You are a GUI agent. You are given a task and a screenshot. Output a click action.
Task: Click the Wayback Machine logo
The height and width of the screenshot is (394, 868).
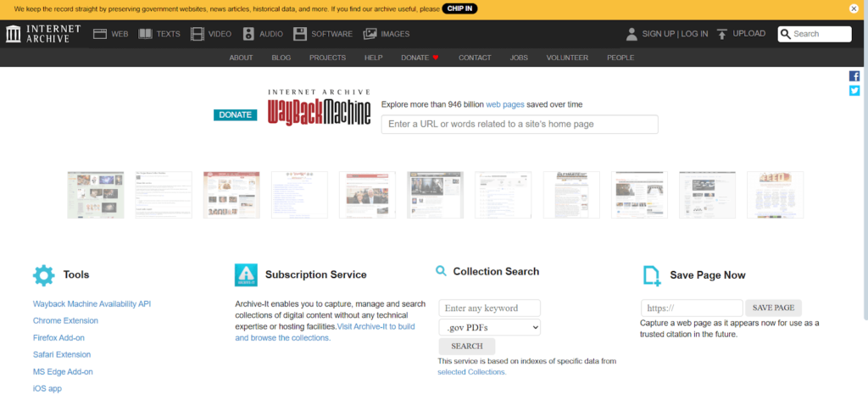click(x=320, y=108)
